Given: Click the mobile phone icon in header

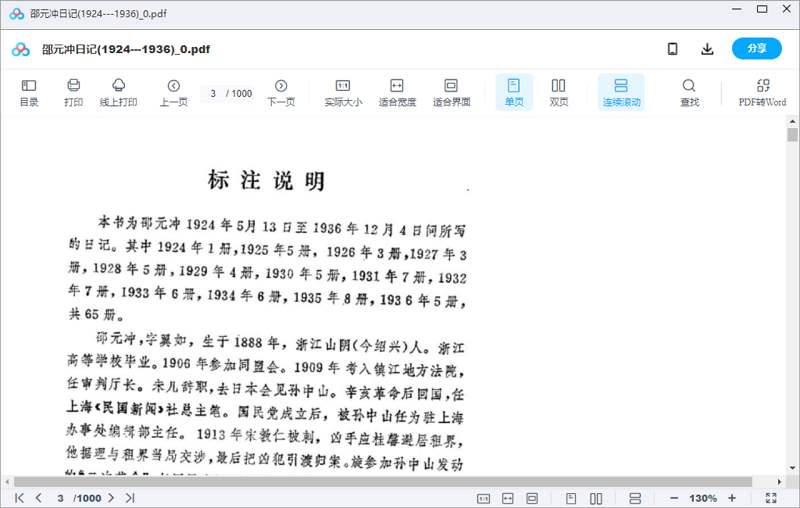Looking at the screenshot, I should point(673,49).
